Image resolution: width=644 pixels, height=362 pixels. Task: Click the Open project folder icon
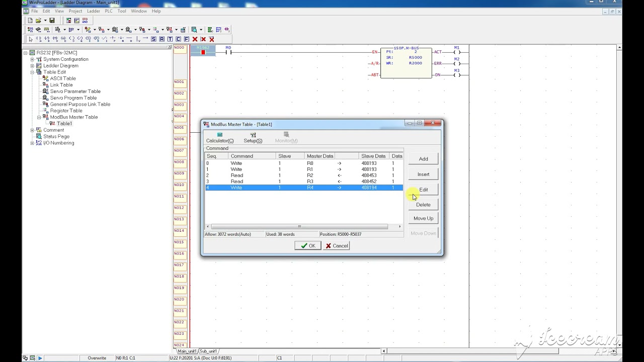[38, 21]
